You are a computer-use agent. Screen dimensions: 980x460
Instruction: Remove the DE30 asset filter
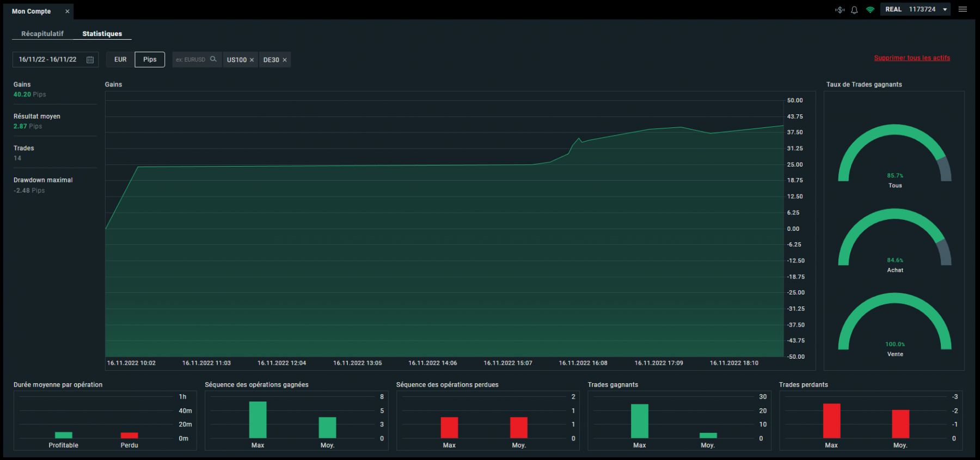(x=284, y=60)
